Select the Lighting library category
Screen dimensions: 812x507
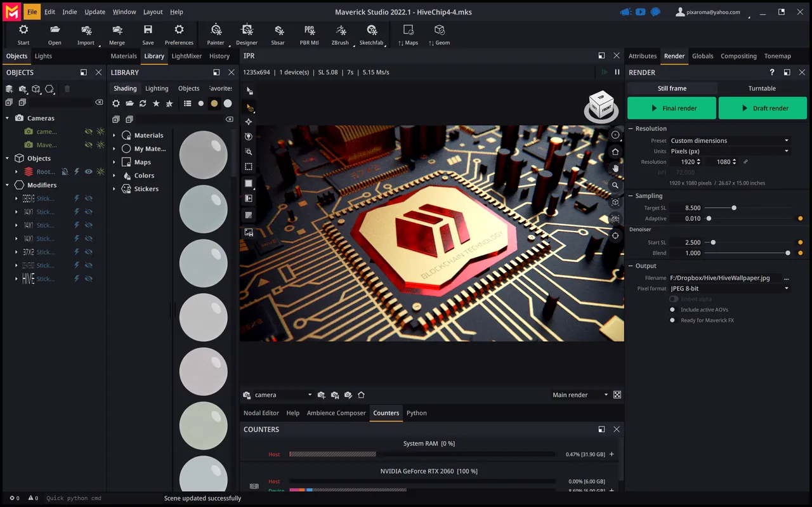click(157, 88)
